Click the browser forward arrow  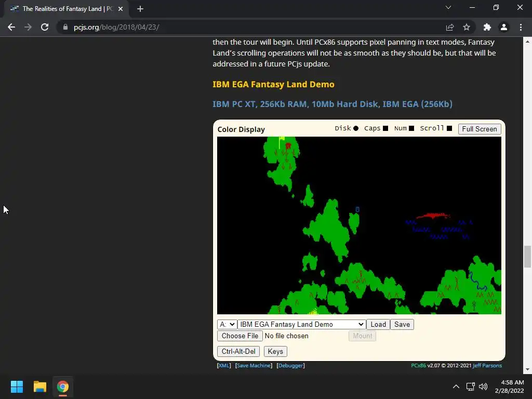pyautogui.click(x=28, y=27)
